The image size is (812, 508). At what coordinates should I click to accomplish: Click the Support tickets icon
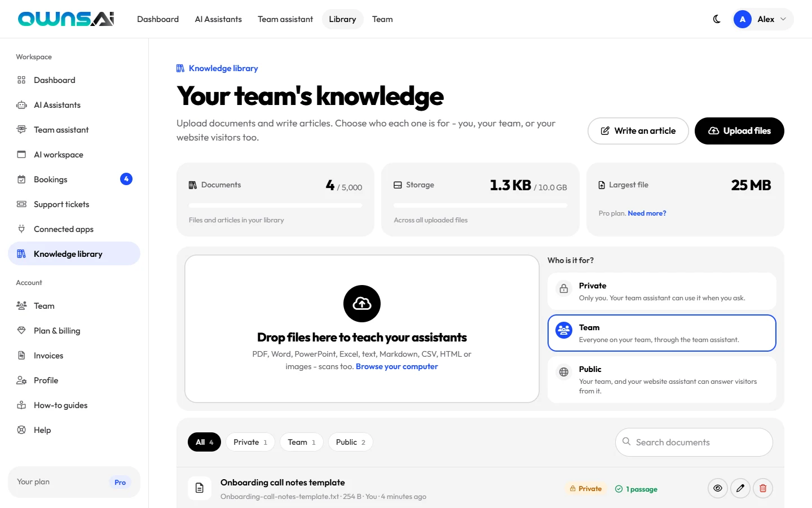tap(21, 204)
